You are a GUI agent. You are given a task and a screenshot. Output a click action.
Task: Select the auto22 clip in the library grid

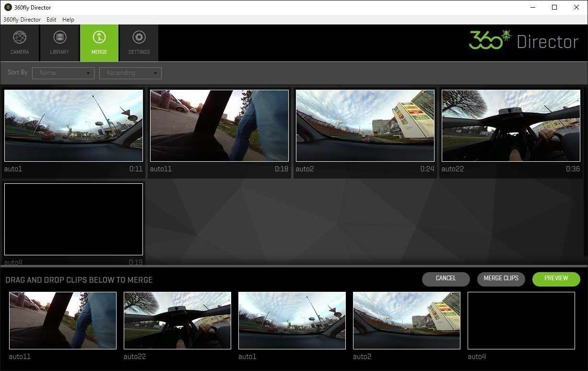point(511,126)
